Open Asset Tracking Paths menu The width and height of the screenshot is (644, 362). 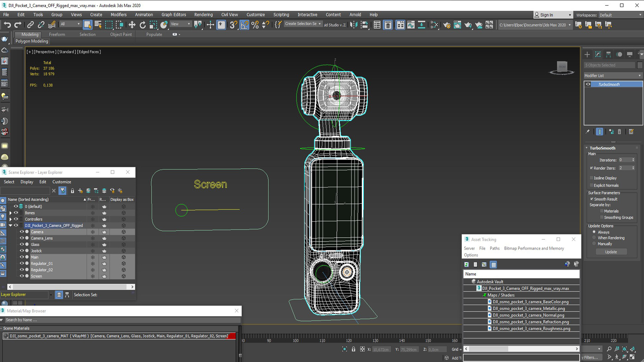[x=494, y=248]
